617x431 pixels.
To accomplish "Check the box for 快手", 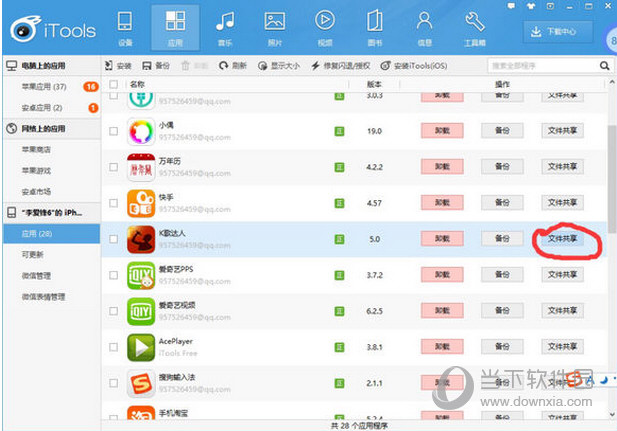I will point(113,203).
